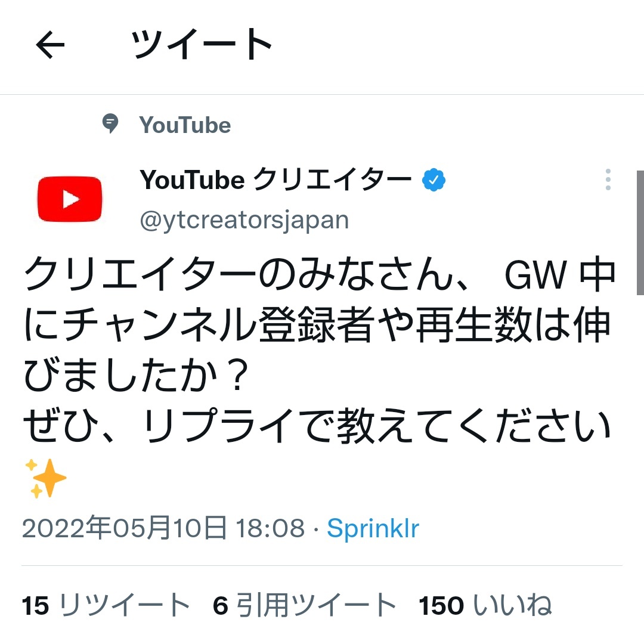This screenshot has height=644, width=644.
Task: View the 150 いいね list
Action: pos(485,605)
